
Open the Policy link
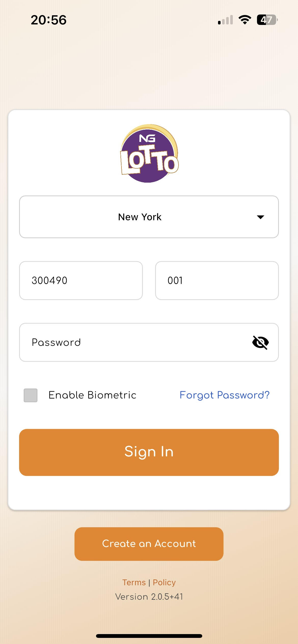tap(164, 582)
